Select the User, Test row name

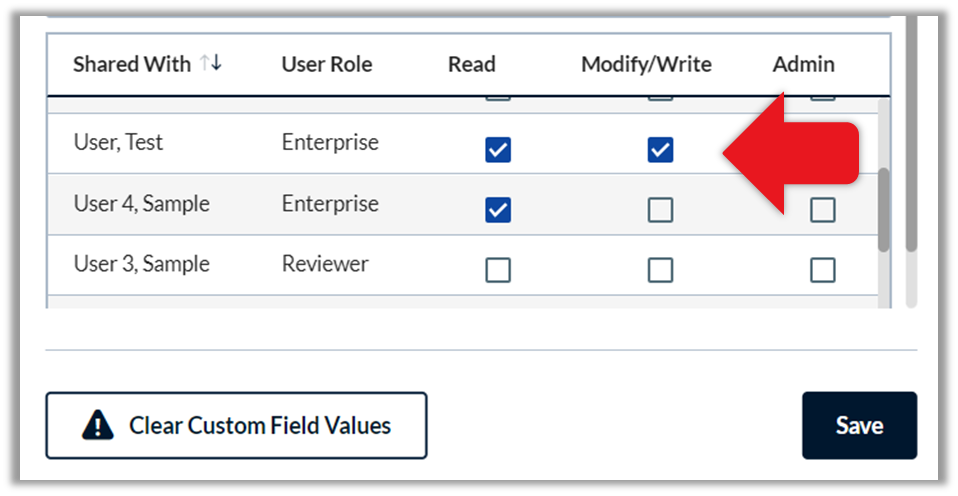[119, 142]
